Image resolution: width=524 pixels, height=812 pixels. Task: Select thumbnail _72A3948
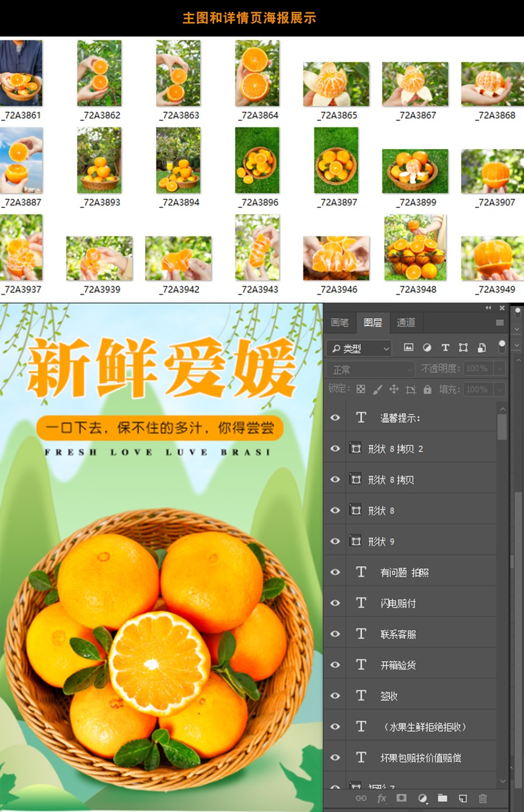click(x=415, y=248)
